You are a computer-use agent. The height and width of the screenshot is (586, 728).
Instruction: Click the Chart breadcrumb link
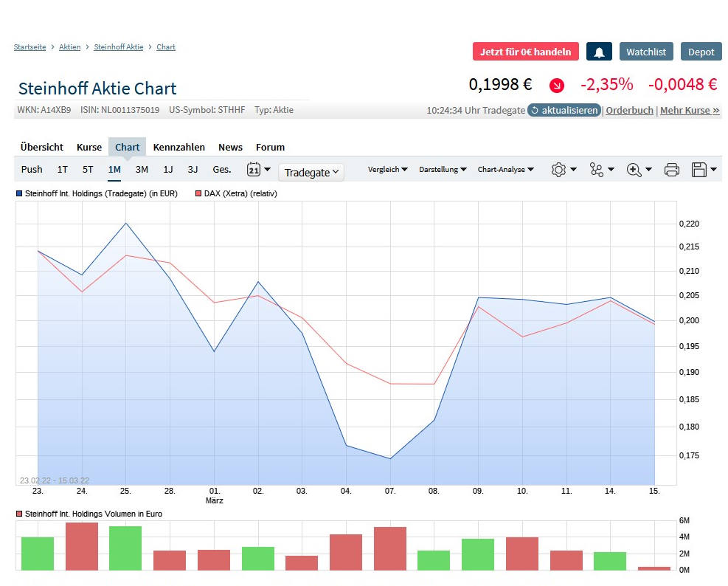tap(166, 47)
